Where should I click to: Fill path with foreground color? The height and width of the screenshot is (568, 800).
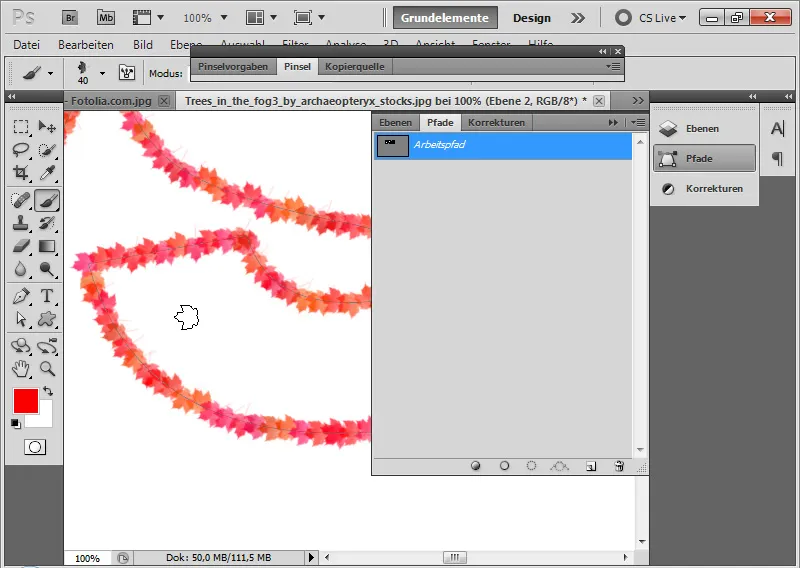[x=476, y=466]
